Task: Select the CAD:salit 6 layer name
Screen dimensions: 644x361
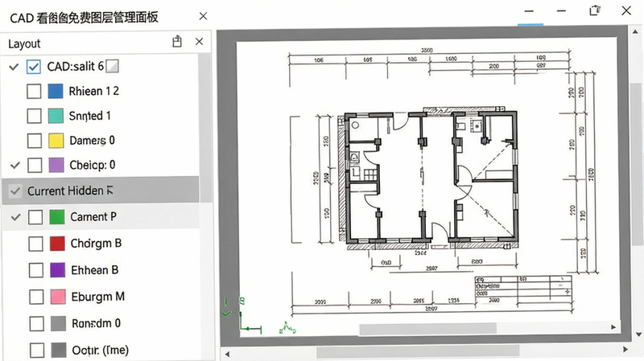Action: coord(76,66)
